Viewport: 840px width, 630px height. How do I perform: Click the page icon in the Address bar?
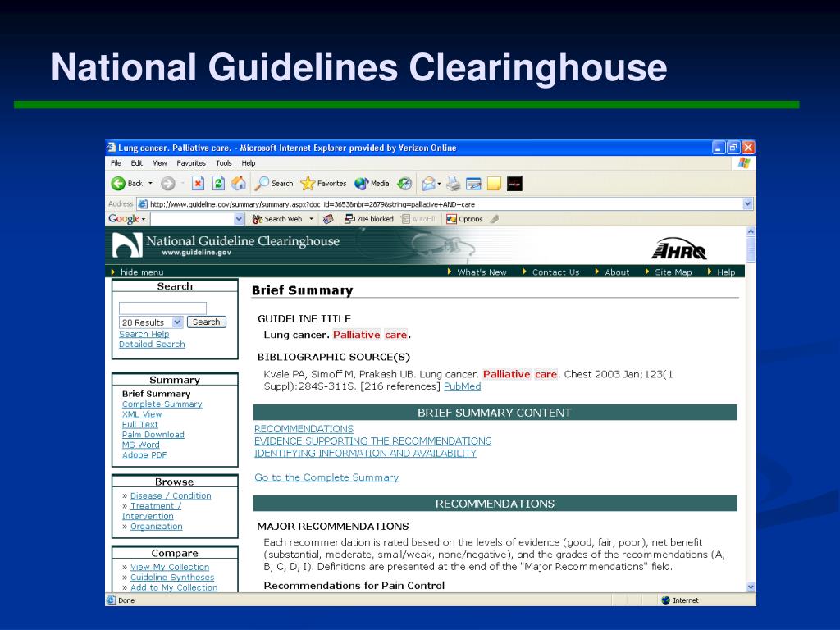click(x=143, y=204)
